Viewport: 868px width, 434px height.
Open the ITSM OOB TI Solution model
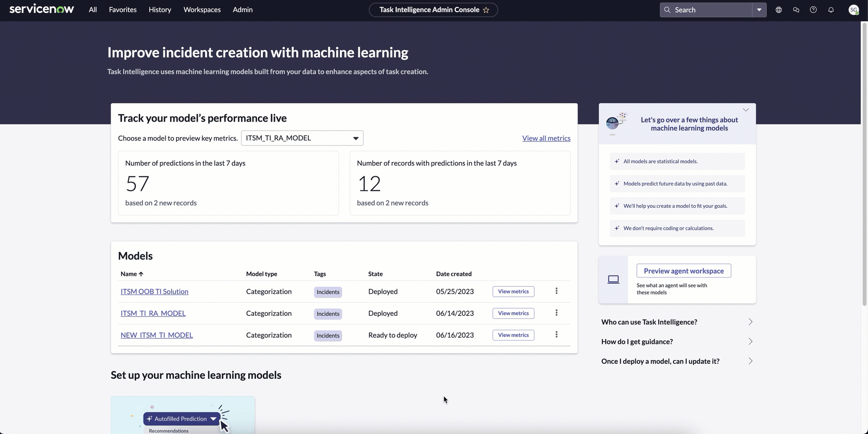tap(154, 292)
